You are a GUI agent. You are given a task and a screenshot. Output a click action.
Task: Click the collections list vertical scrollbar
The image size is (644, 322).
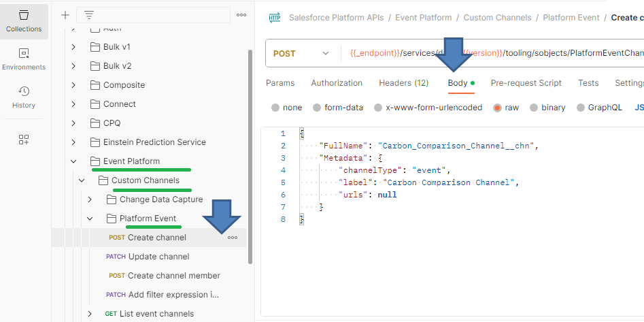click(250, 157)
